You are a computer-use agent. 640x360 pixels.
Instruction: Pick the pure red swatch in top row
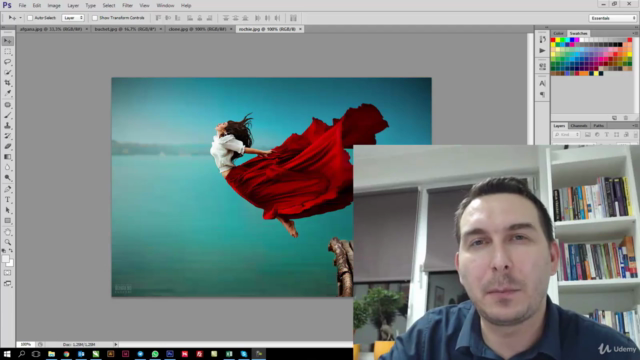coord(553,40)
